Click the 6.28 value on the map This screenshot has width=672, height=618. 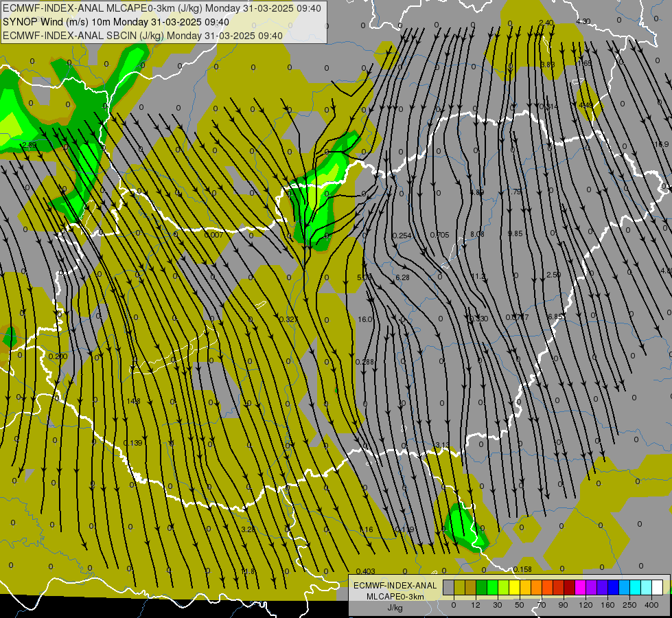pyautogui.click(x=402, y=277)
